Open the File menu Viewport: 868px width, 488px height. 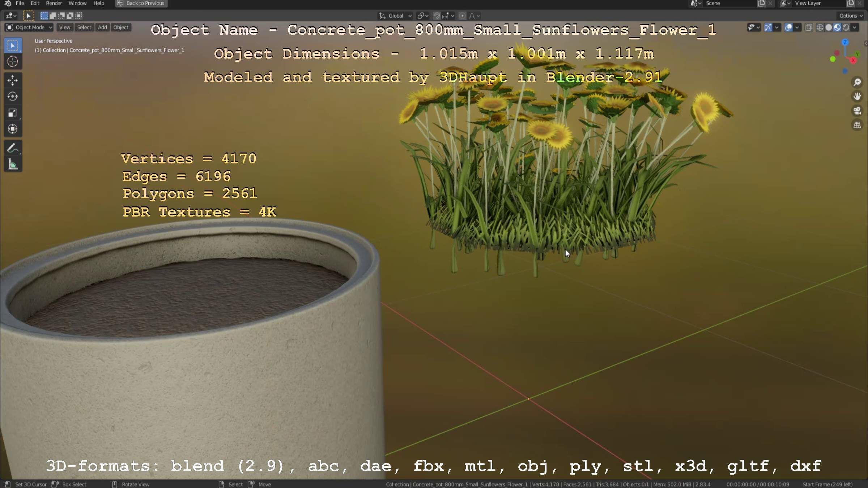(20, 3)
